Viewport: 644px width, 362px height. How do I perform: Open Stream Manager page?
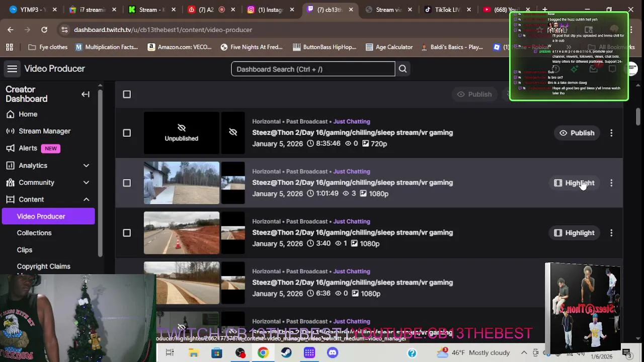tap(44, 131)
